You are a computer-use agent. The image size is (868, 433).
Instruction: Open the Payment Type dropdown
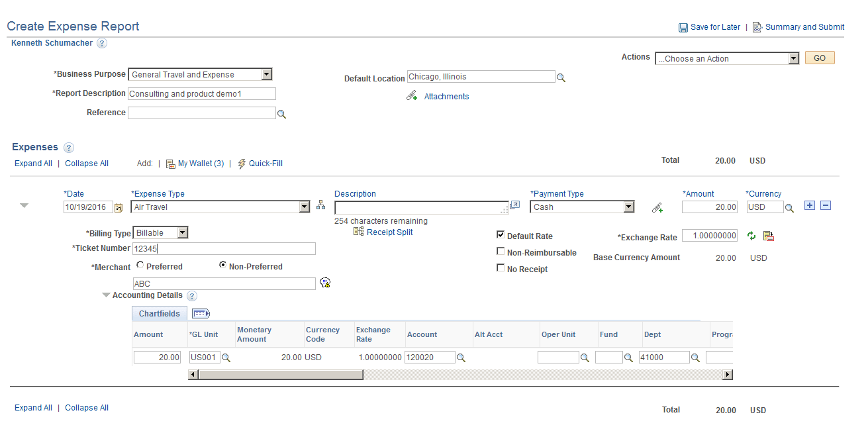(628, 207)
